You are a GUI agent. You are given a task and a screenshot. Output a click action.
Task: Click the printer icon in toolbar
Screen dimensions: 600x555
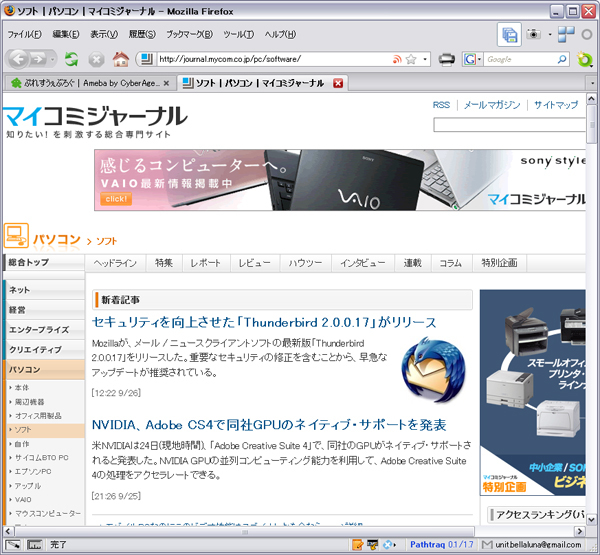pos(447,59)
